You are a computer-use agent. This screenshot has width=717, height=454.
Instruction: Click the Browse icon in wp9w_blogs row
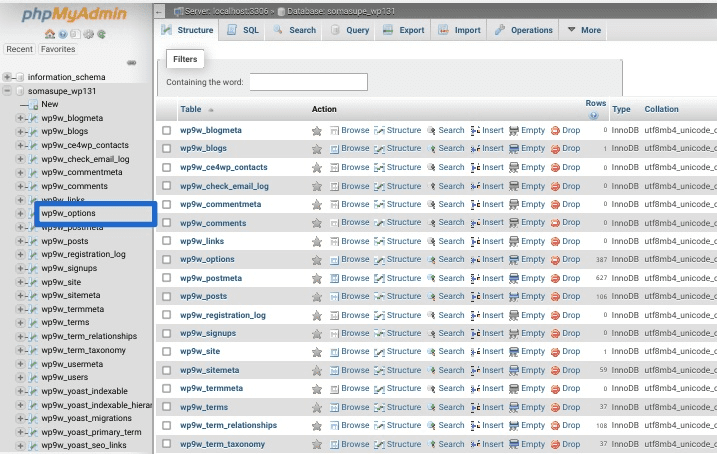[x=334, y=149]
